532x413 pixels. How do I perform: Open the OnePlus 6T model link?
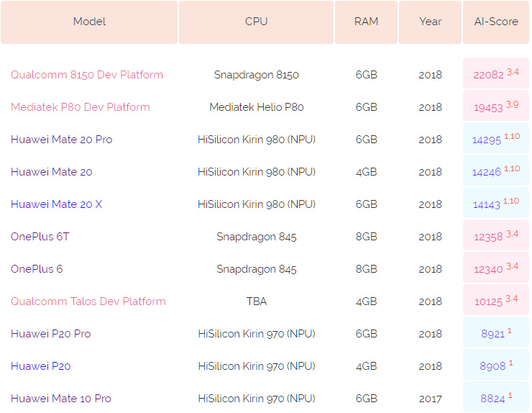click(40, 237)
